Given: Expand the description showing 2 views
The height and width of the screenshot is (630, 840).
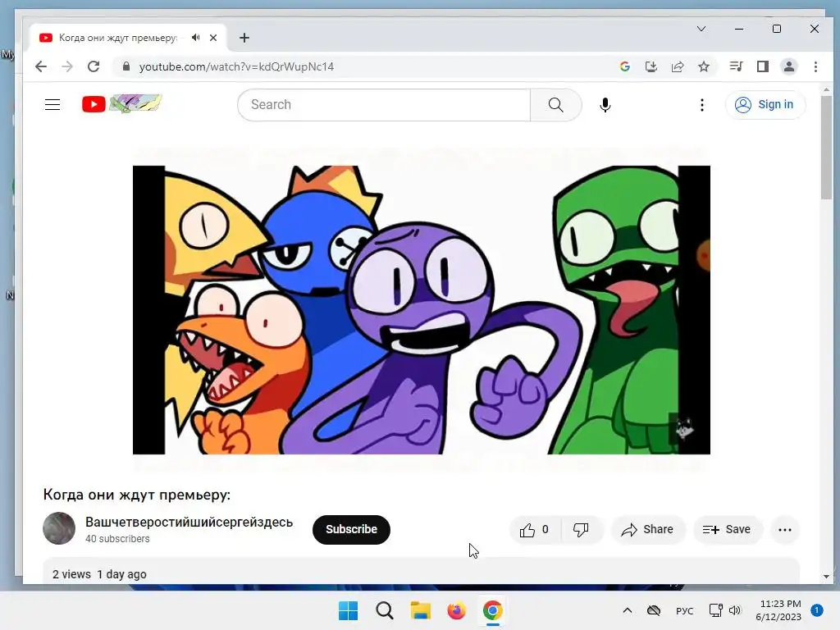Looking at the screenshot, I should pyautogui.click(x=421, y=571).
